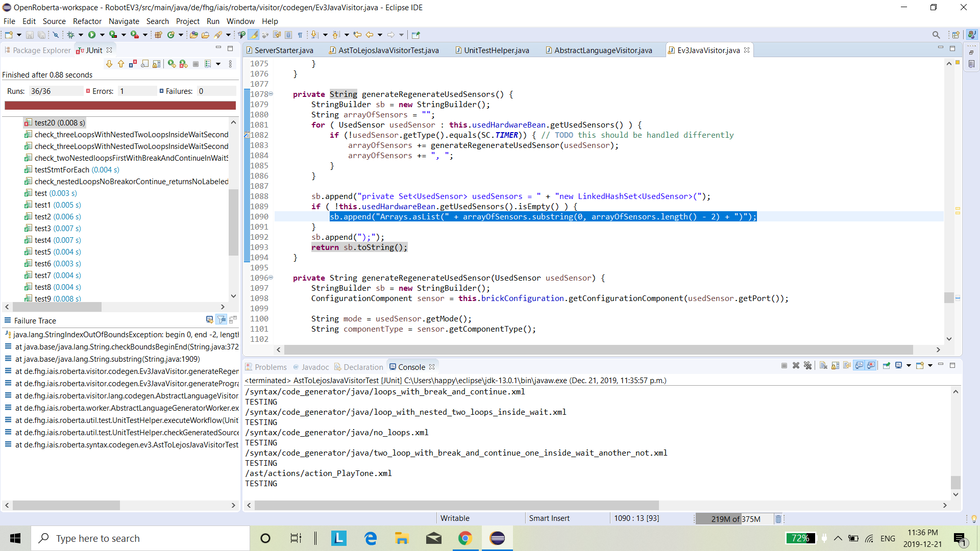Viewport: 980px width, 551px height.
Task: Open Chrome from the taskbar
Action: click(465, 538)
